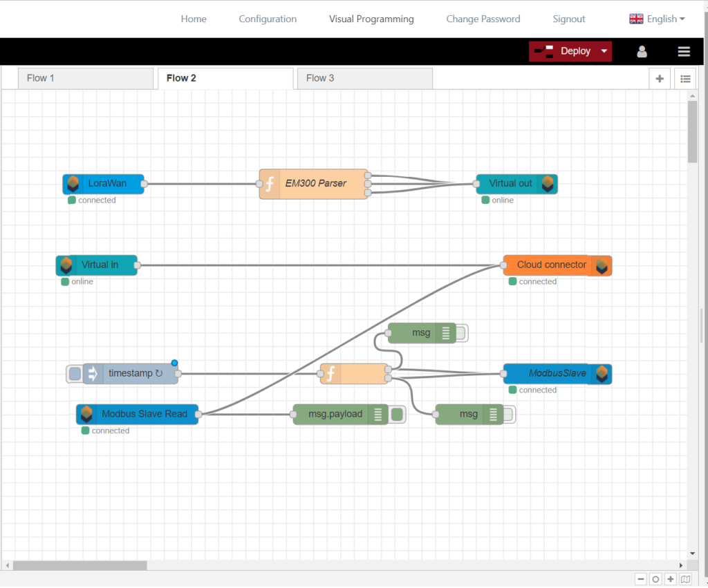
Task: Click the ModbusSlave node icon
Action: [x=602, y=374]
